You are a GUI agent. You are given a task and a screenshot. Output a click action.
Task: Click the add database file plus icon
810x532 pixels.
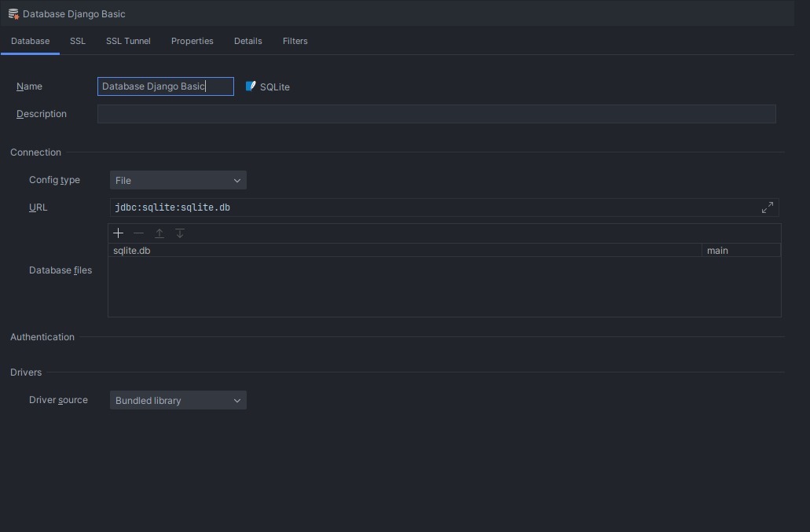point(118,233)
